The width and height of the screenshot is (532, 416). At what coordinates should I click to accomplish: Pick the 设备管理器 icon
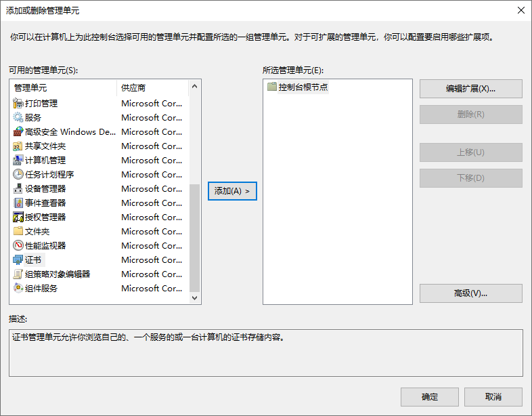pos(18,189)
